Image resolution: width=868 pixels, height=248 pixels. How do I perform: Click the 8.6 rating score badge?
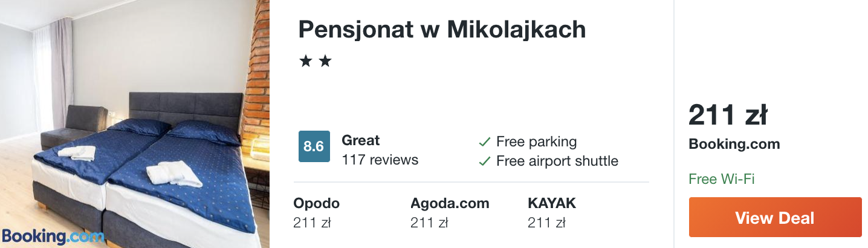coord(314,146)
